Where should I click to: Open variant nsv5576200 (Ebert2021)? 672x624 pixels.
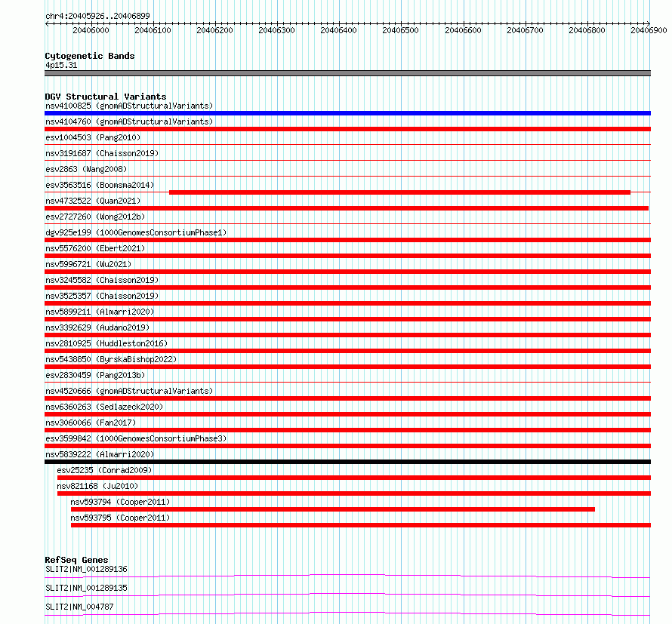(x=95, y=248)
